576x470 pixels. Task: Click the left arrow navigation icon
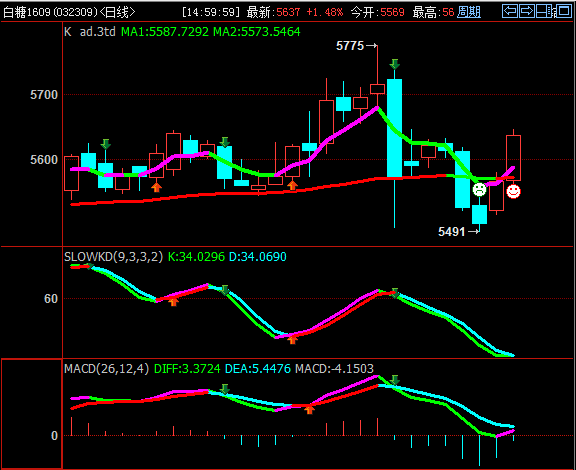tap(510, 11)
